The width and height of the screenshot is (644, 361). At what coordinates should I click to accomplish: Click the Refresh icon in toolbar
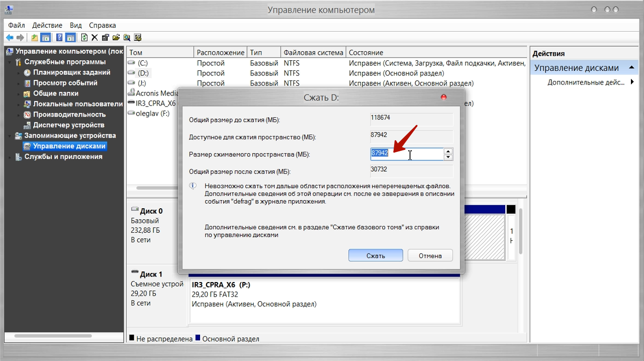84,38
